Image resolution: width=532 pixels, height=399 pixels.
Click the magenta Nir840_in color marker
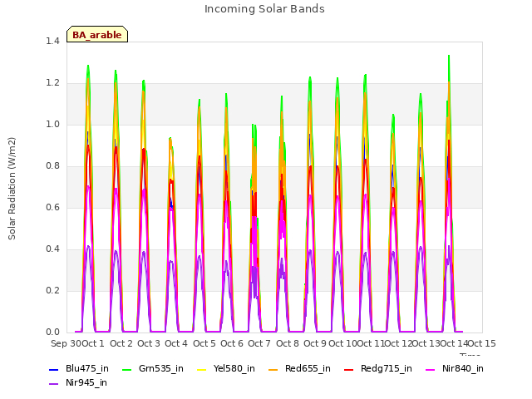point(431,369)
